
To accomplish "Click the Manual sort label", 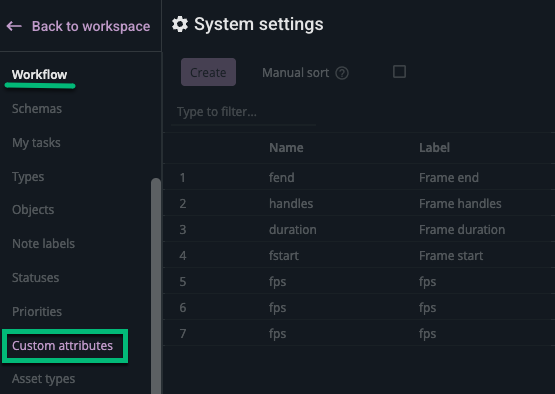I will (x=296, y=73).
